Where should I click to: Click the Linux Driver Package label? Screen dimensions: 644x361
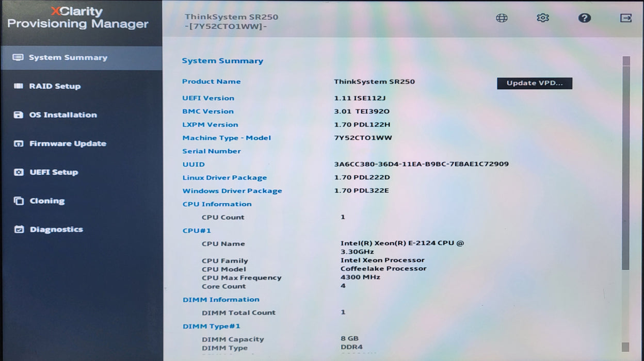point(224,178)
